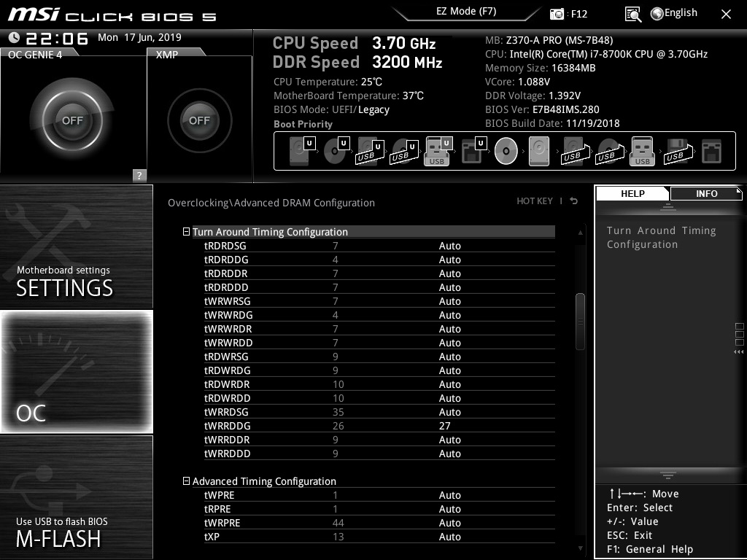Select the legacy USB CD/DVD boot icon
Viewport: 747px width, 560px height.
click(x=609, y=152)
